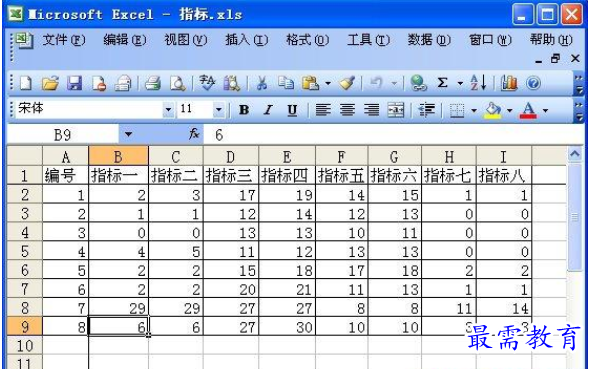Apply the red font color A
This screenshot has height=369, width=589.
(x=528, y=110)
